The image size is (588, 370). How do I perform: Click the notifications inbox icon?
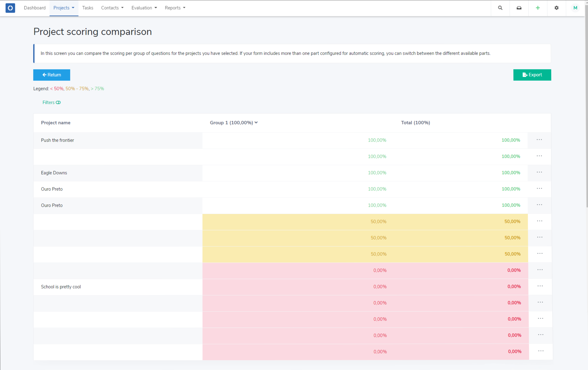[519, 8]
